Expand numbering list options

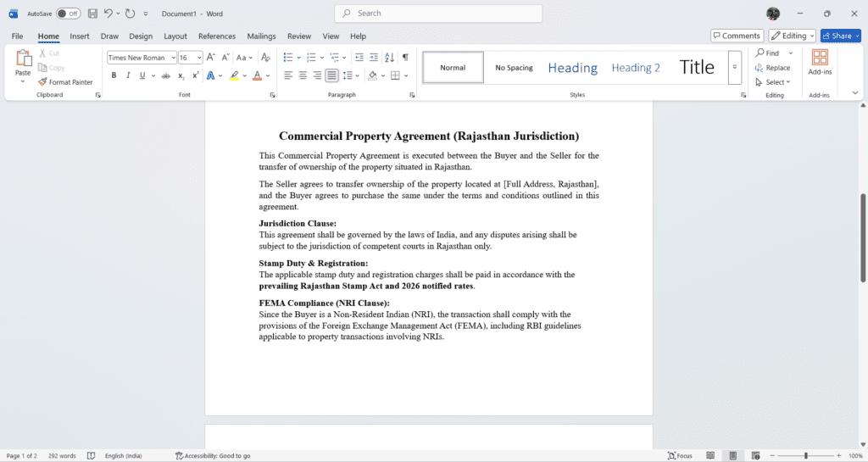(322, 58)
